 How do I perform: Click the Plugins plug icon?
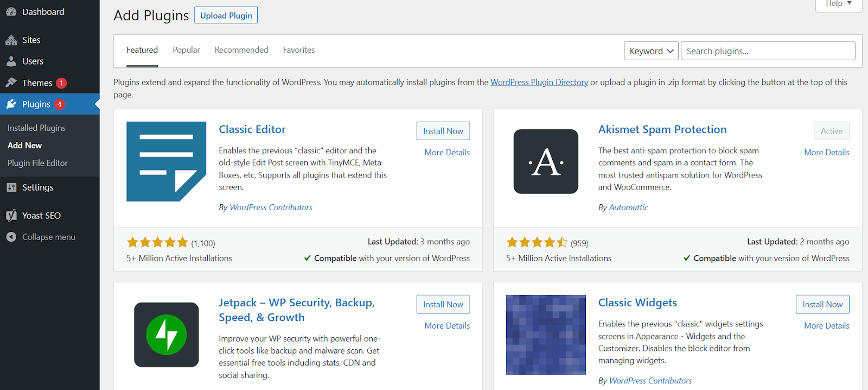tap(11, 104)
